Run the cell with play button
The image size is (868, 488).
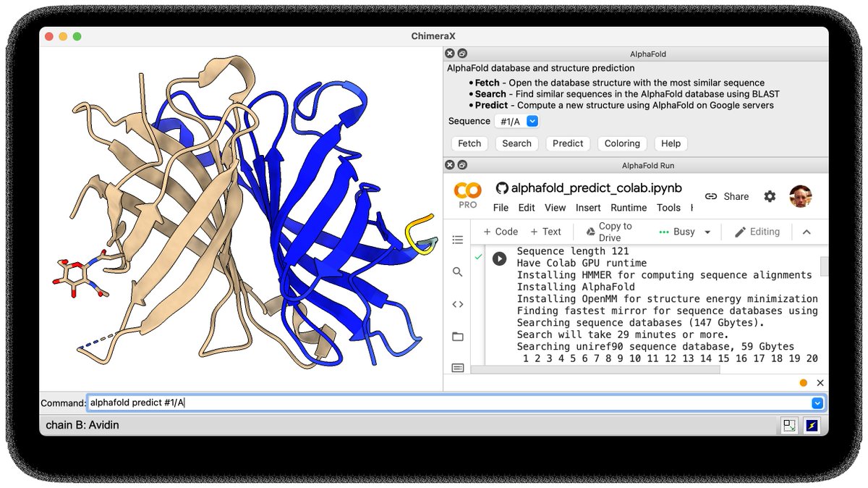[x=499, y=258]
